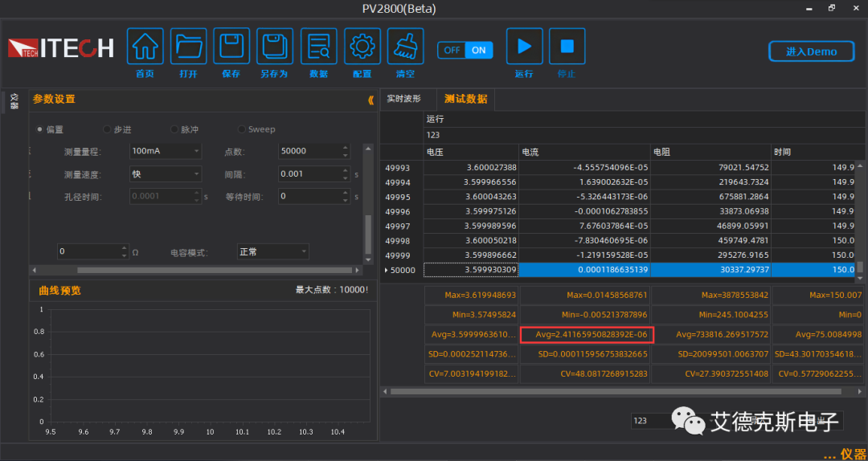The height and width of the screenshot is (461, 868).
Task: Save data with the 保存 disk icon
Action: coord(231,47)
